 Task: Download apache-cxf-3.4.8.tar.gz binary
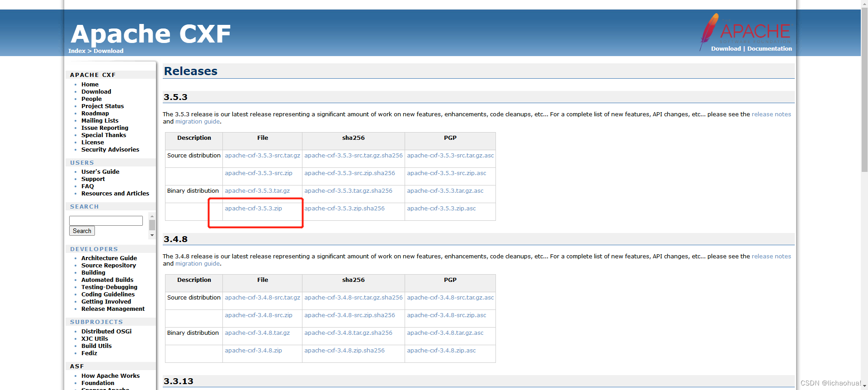pos(257,333)
